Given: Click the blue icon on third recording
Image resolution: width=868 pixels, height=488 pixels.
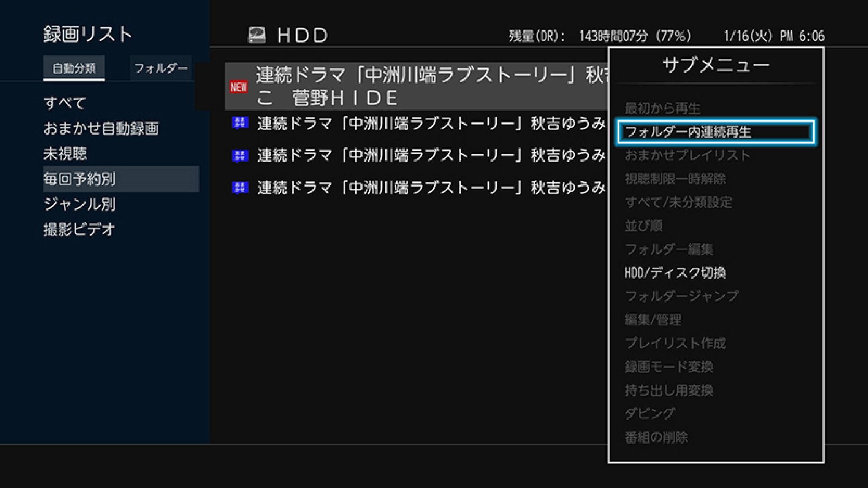Looking at the screenshot, I should [x=240, y=155].
